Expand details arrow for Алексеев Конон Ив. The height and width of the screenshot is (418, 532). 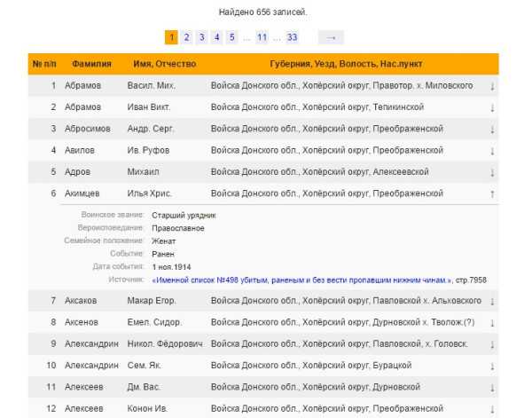click(492, 409)
